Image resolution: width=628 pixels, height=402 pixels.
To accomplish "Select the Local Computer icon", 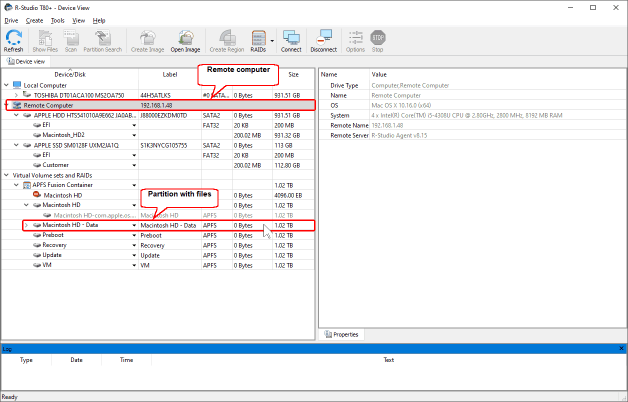I will [17, 85].
